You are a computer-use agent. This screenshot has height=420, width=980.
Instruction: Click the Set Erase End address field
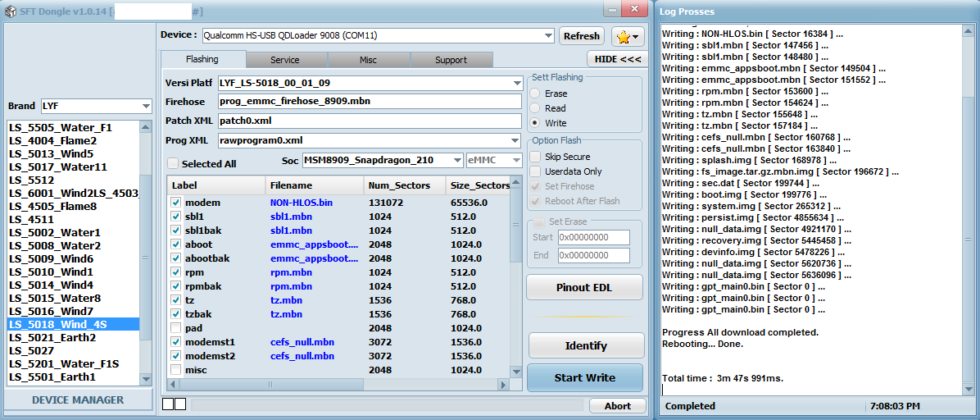point(594,255)
